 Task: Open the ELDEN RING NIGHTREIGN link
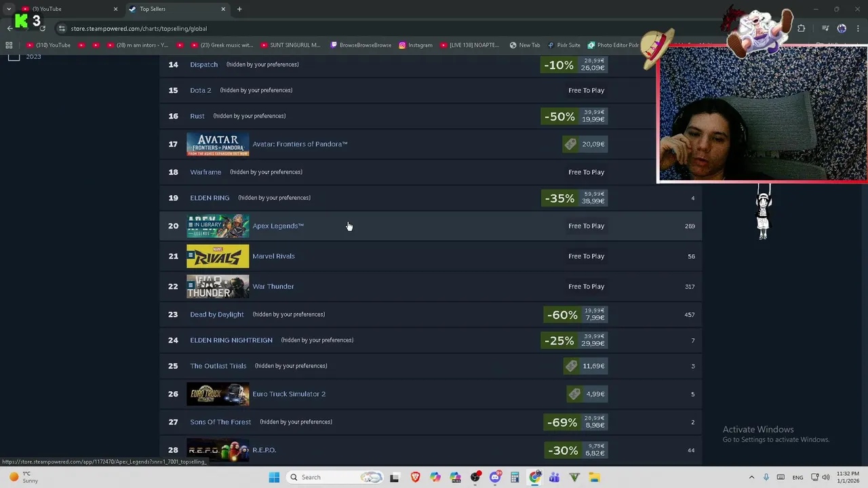pyautogui.click(x=231, y=340)
